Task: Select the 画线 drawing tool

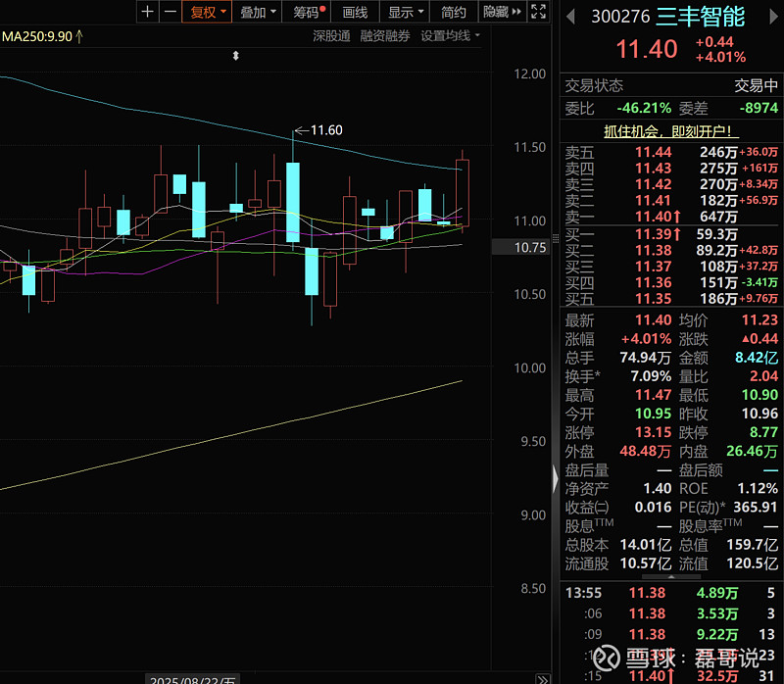Action: point(355,12)
